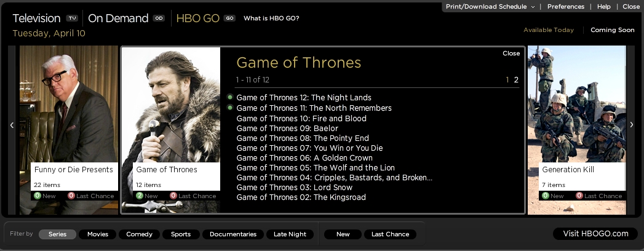Screen dimensions: 644x251
Task: Click the Funny or Die Presents title label
Action: 74,170
